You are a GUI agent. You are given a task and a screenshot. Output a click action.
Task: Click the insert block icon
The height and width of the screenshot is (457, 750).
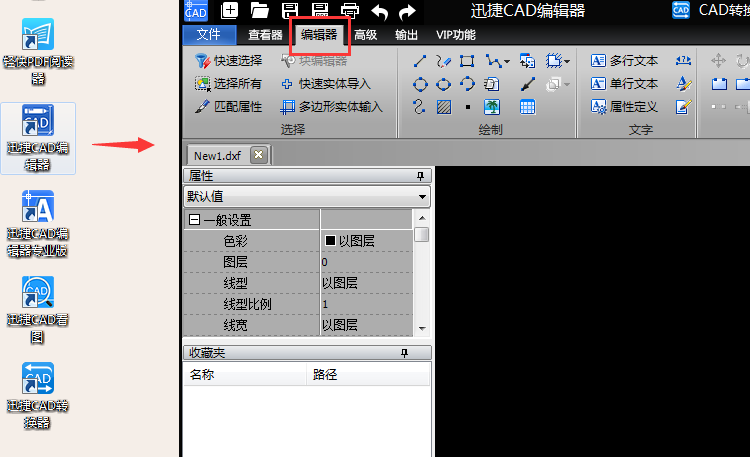coord(528,61)
